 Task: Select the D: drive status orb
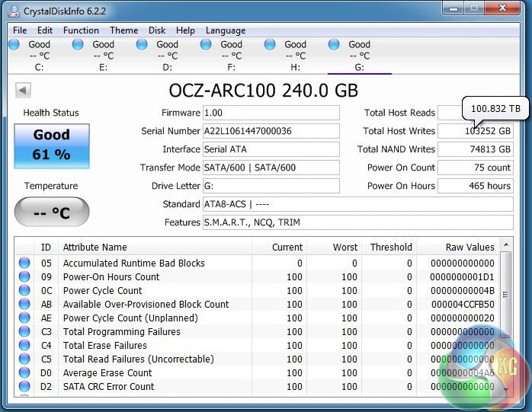pyautogui.click(x=142, y=45)
